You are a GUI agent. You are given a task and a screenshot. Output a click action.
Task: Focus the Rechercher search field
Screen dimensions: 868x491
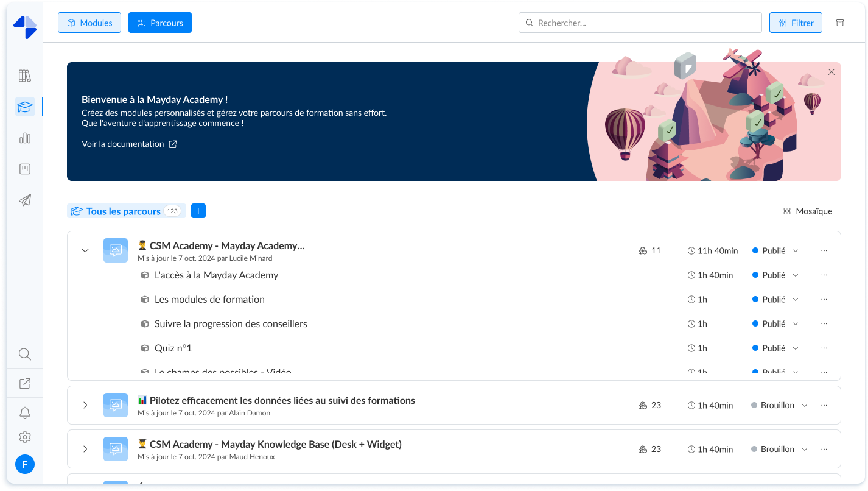[640, 23]
